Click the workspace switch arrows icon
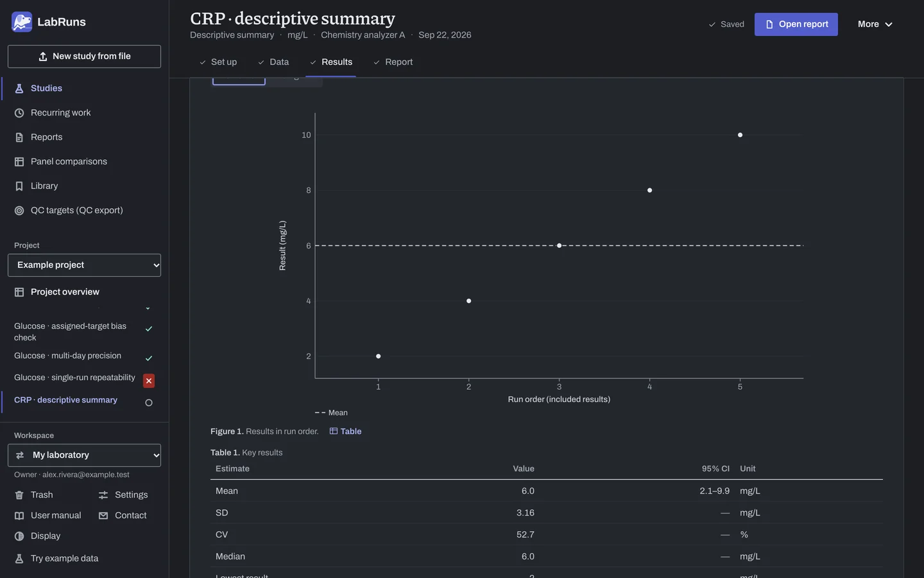This screenshot has height=578, width=924. [20, 455]
